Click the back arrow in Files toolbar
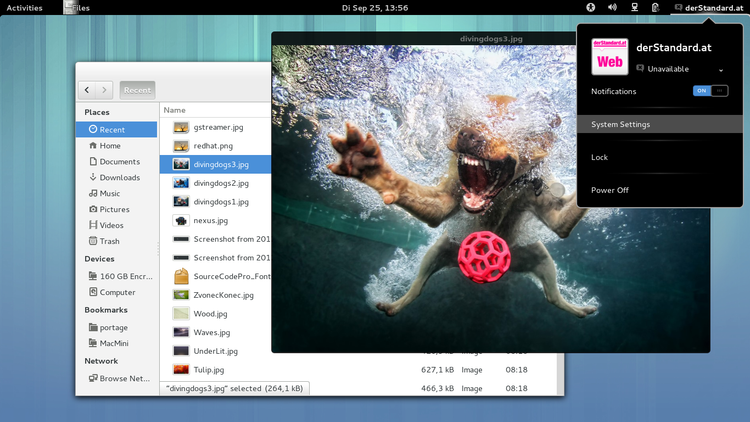750x422 pixels. click(88, 90)
